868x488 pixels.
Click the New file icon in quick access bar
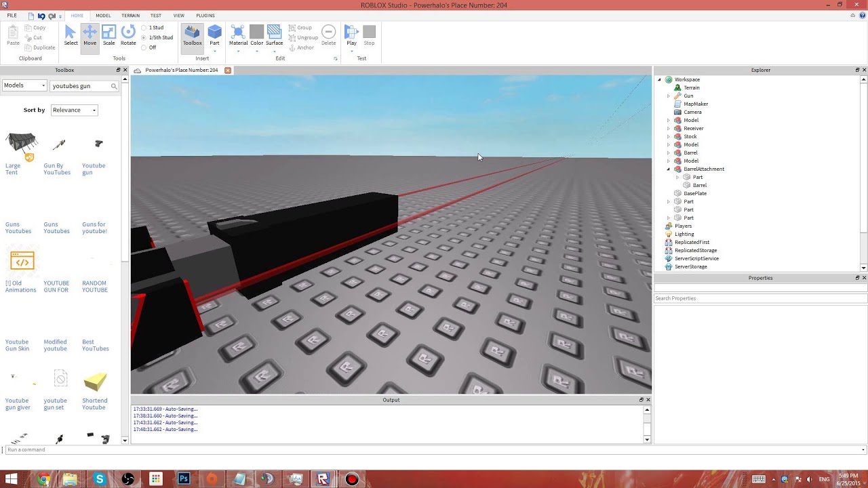(31, 16)
